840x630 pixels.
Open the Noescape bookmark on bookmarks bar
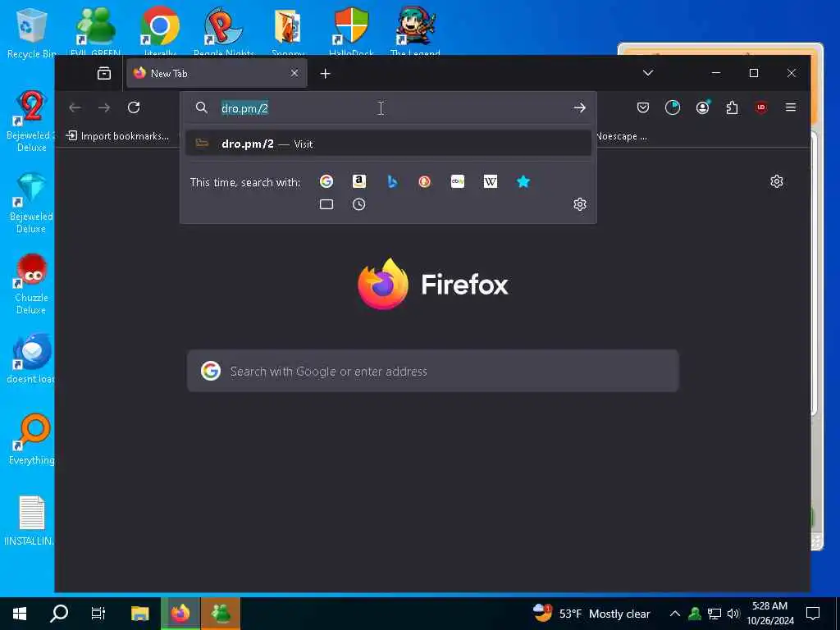[x=622, y=136]
